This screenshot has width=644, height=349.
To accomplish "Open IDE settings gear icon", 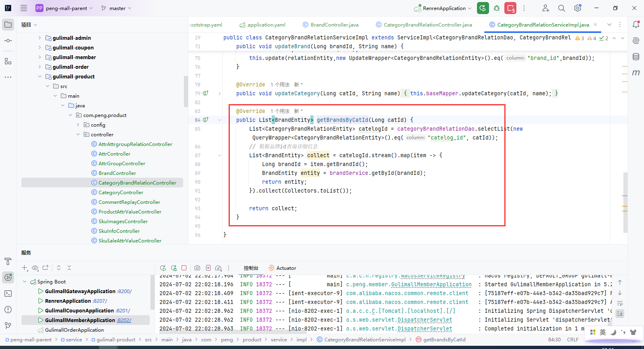I will tap(578, 8).
